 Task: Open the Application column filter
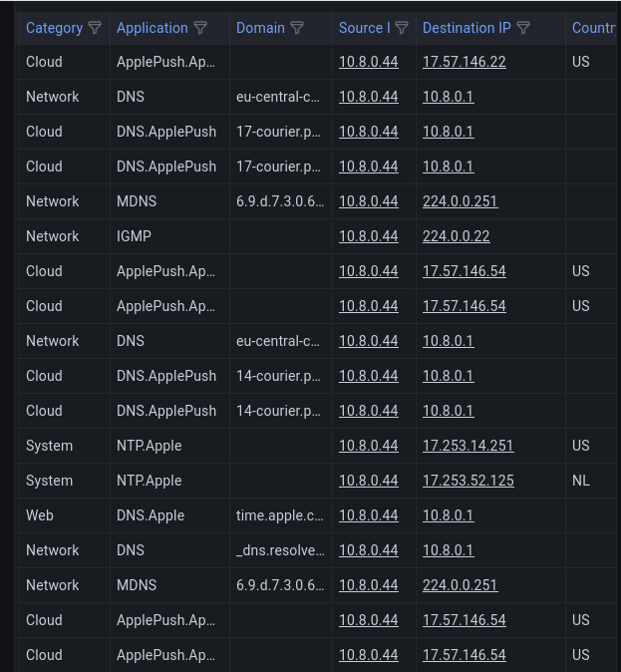pyautogui.click(x=200, y=28)
